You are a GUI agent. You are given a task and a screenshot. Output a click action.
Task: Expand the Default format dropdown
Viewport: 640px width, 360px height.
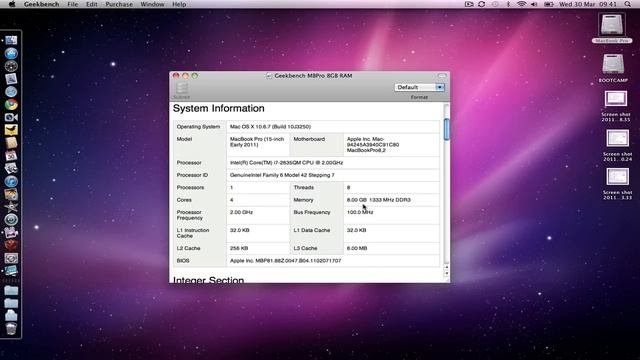[419, 87]
